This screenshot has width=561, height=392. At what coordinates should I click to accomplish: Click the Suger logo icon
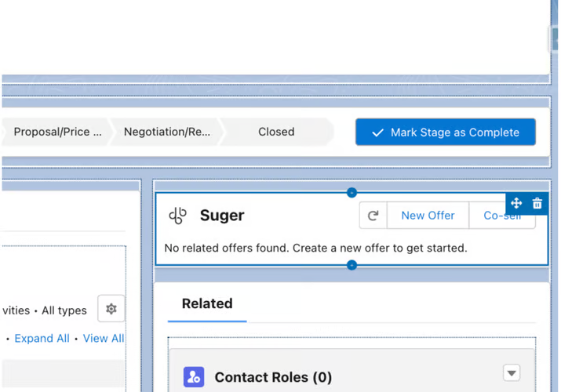178,216
